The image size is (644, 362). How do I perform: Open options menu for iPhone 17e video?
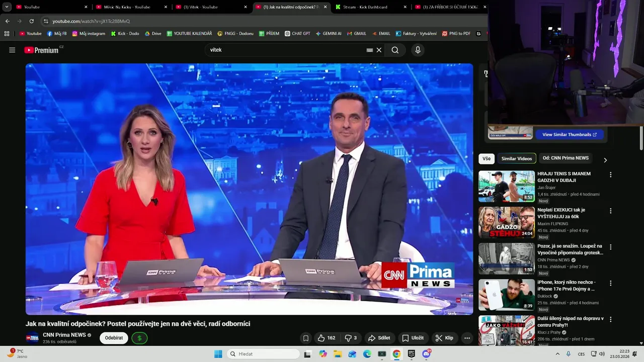[x=611, y=284]
